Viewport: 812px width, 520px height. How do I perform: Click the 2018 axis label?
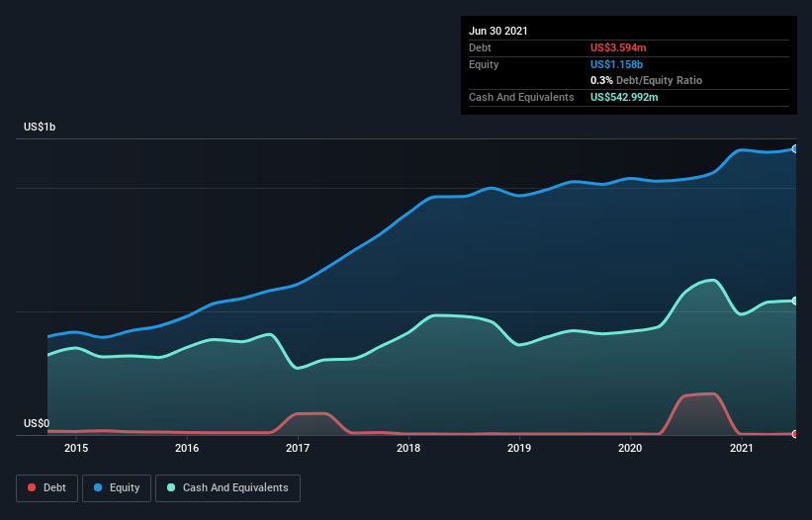(408, 448)
